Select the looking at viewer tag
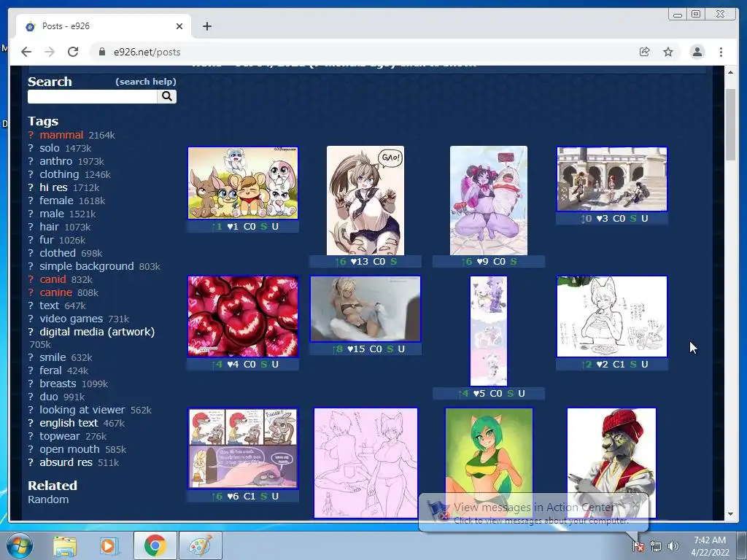 [82, 410]
